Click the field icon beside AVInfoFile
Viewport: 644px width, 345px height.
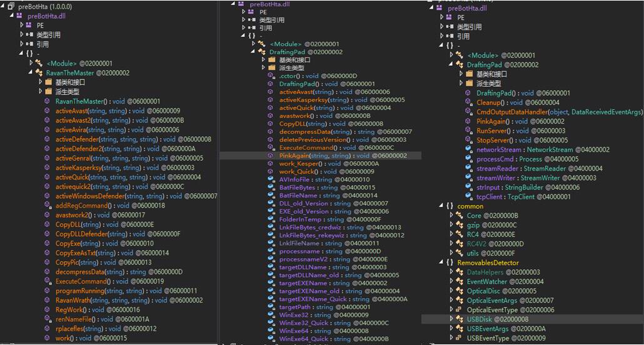(x=271, y=179)
